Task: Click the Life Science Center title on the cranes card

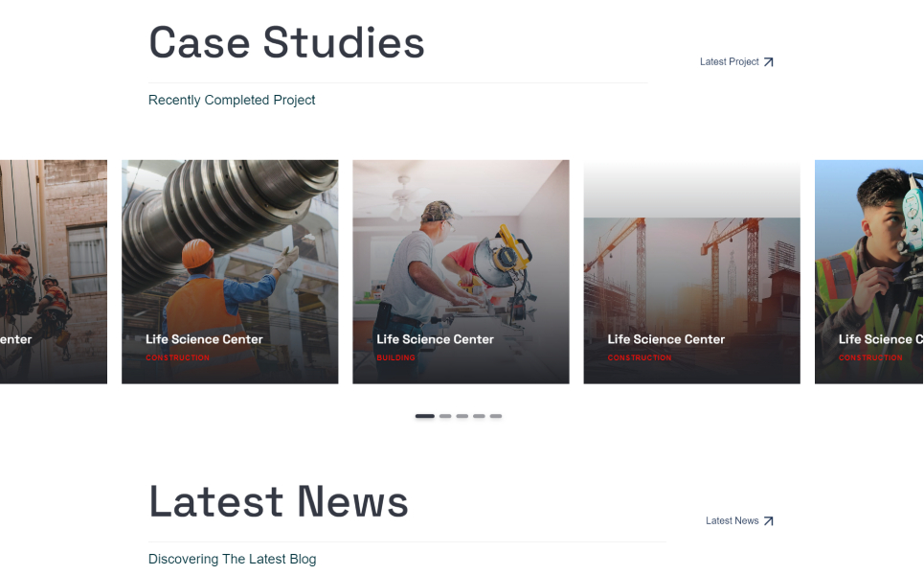Action: click(665, 339)
